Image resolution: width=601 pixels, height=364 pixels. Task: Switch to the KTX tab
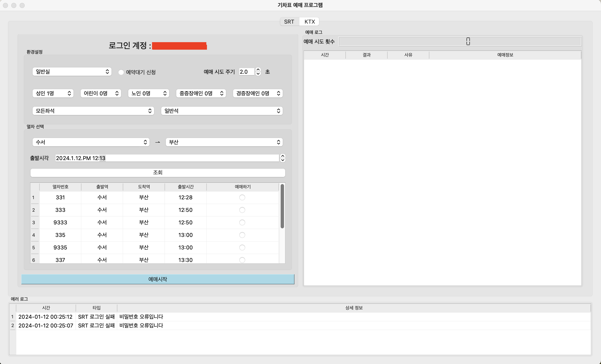click(x=309, y=22)
